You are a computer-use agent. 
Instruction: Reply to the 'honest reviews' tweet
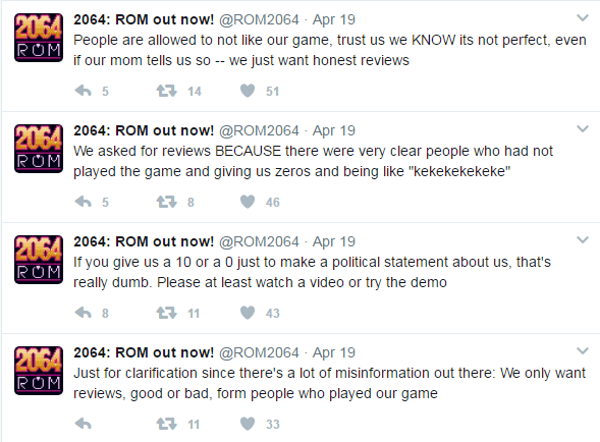(x=83, y=91)
